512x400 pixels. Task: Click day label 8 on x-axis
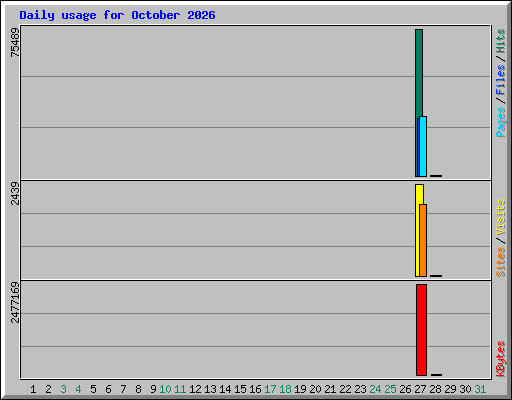pos(138,389)
